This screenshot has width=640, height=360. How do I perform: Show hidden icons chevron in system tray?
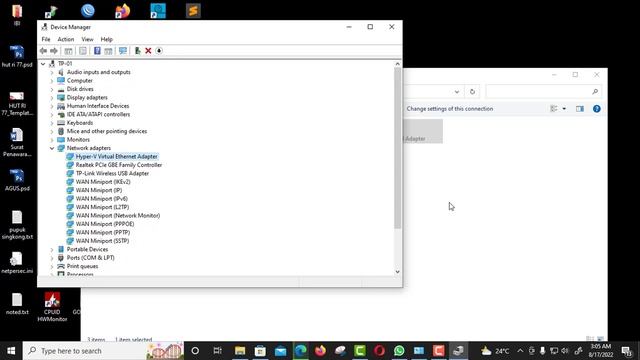(520, 351)
